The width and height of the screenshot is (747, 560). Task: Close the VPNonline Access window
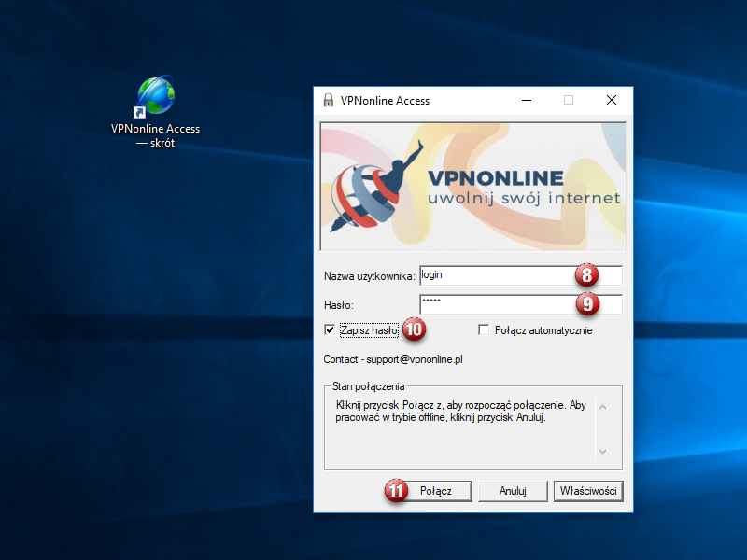pos(612,100)
